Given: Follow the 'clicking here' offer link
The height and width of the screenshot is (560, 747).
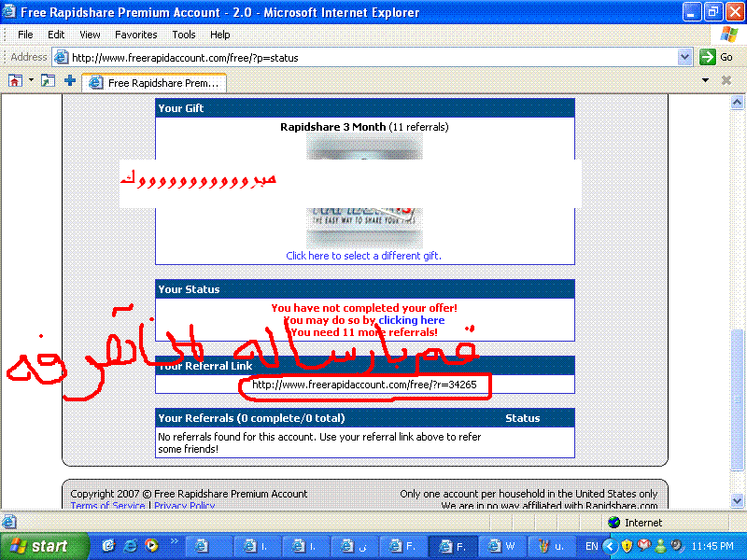Looking at the screenshot, I should pos(411,320).
